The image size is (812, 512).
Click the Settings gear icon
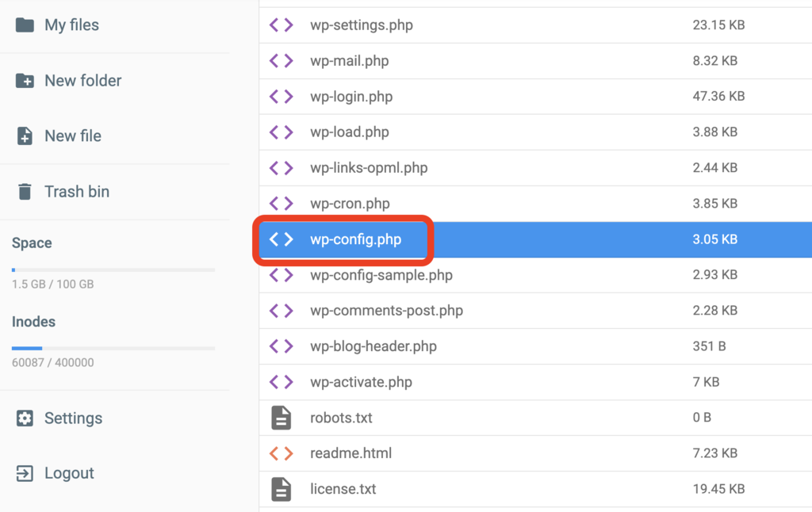tap(24, 418)
